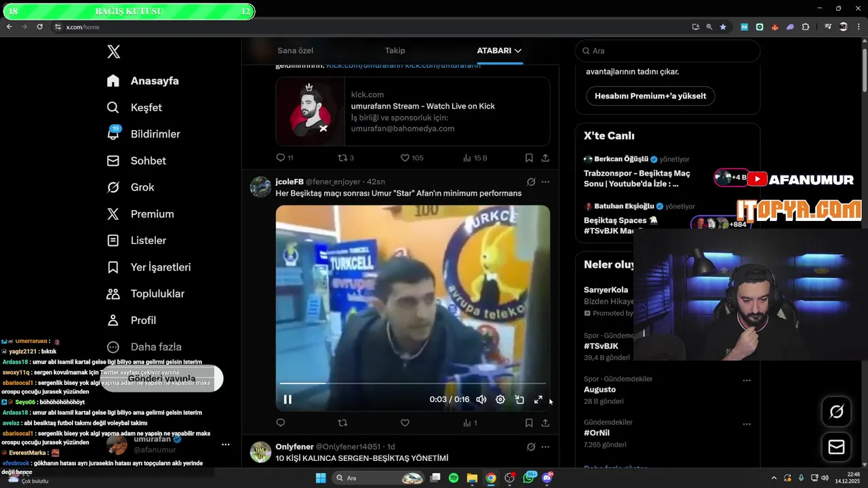Open Grok explain icon on jcoleFB post
The image size is (868, 488).
point(531,182)
